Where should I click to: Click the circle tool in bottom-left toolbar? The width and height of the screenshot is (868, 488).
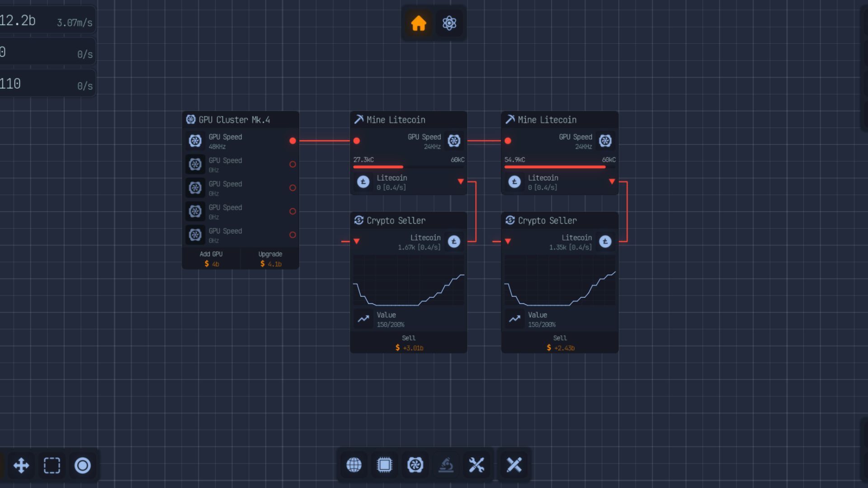82,465
